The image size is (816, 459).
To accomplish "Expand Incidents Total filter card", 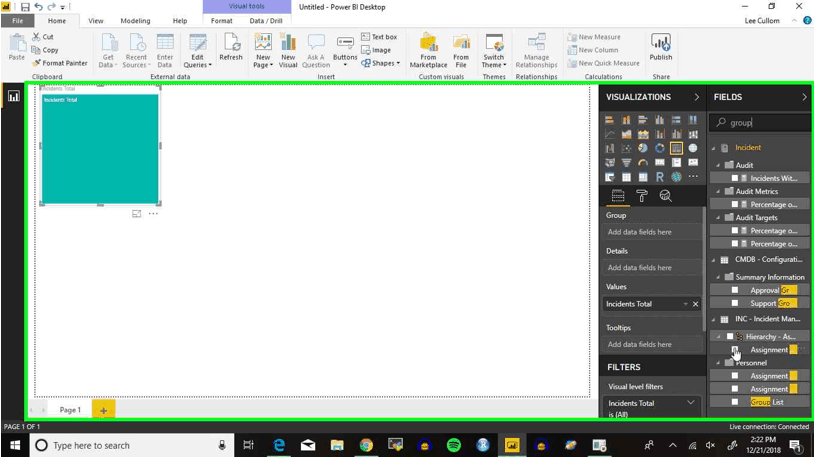I will click(691, 403).
